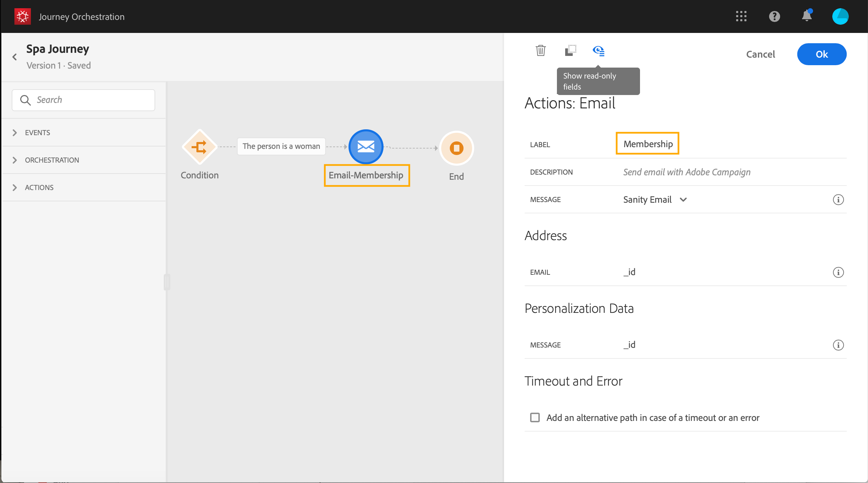Image resolution: width=868 pixels, height=483 pixels.
Task: Open the app switcher grid icon
Action: [741, 16]
